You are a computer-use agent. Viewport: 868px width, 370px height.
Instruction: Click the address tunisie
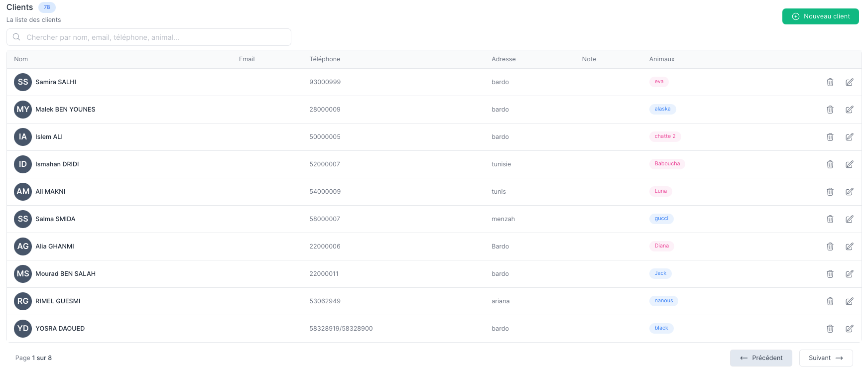pyautogui.click(x=501, y=164)
